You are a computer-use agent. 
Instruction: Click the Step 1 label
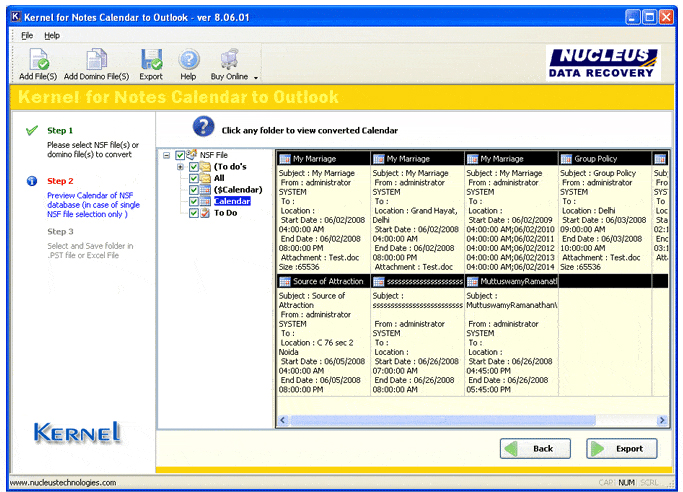click(x=60, y=131)
